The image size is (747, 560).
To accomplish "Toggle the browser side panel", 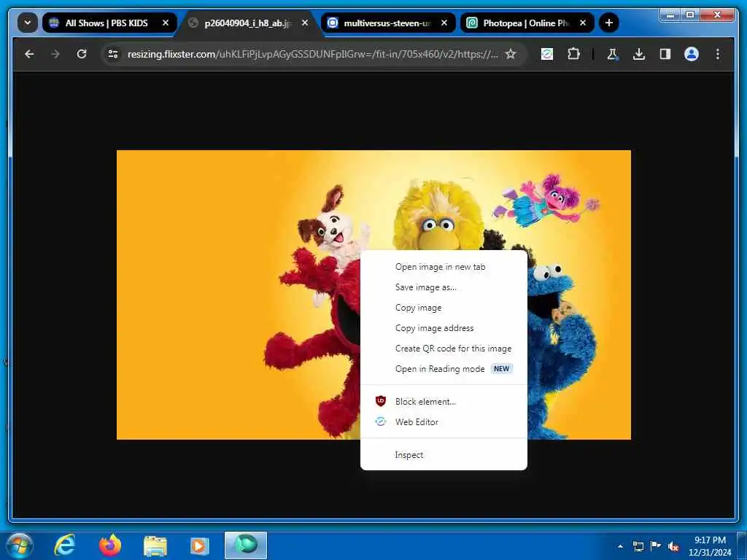I will (665, 54).
